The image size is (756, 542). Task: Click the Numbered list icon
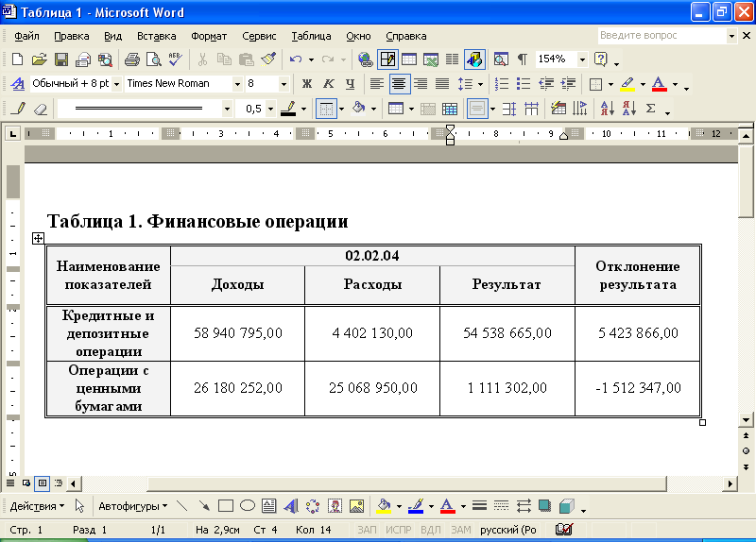[502, 84]
